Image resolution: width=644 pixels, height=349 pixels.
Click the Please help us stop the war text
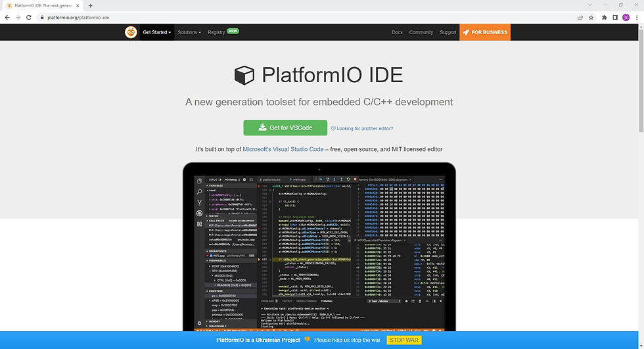tap(348, 340)
